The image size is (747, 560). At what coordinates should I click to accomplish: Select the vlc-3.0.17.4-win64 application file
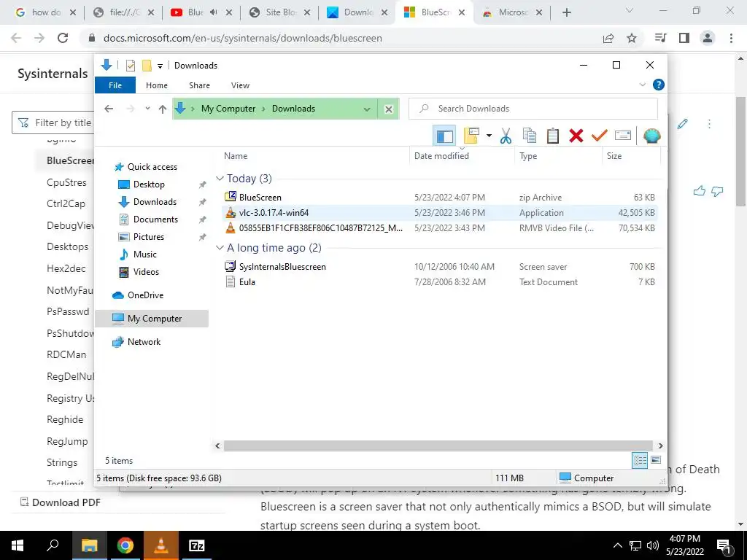pos(440,213)
